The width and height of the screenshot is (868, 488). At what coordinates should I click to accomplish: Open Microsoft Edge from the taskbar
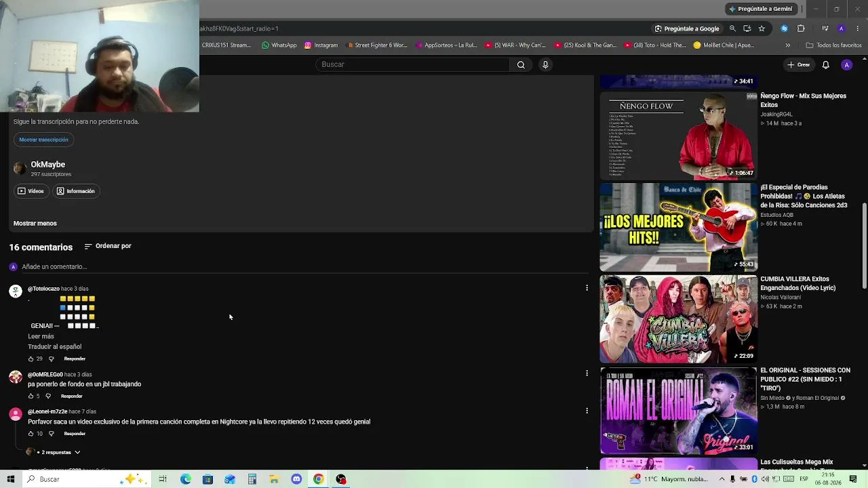pos(186,479)
